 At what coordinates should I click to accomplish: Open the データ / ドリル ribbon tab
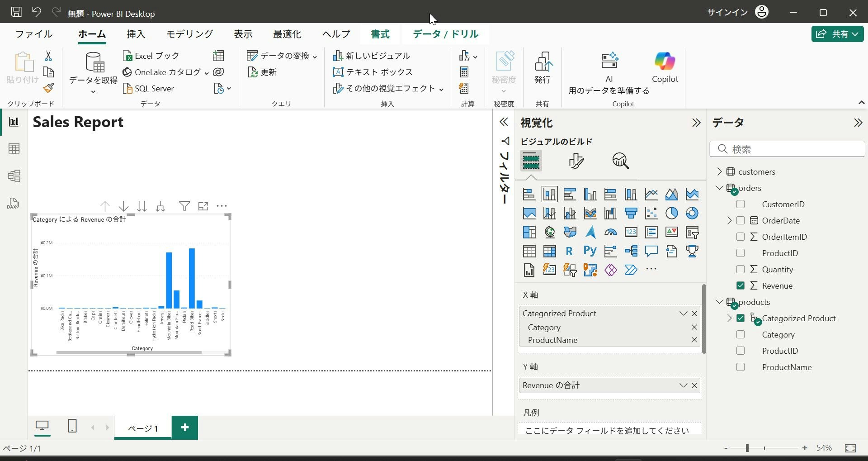point(445,34)
